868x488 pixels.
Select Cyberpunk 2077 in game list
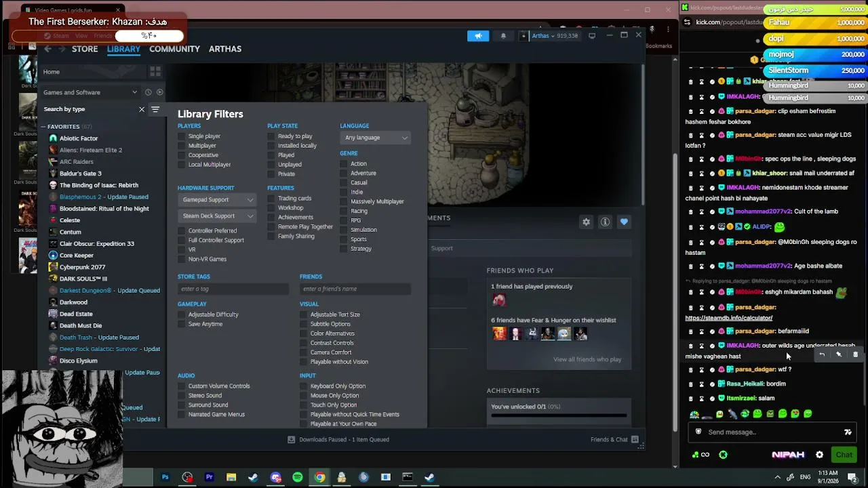click(82, 267)
